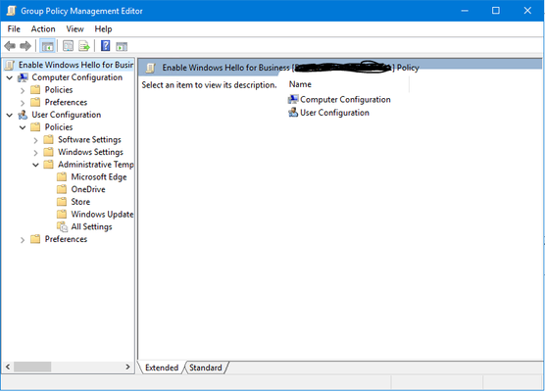
Task: Click the Group Policy Management Editor title icon
Action: [x=11, y=11]
